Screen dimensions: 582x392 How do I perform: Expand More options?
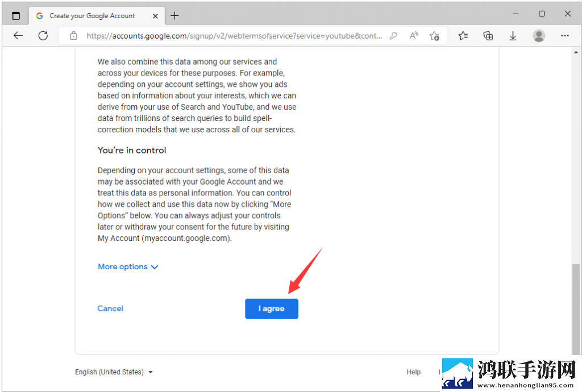(128, 266)
